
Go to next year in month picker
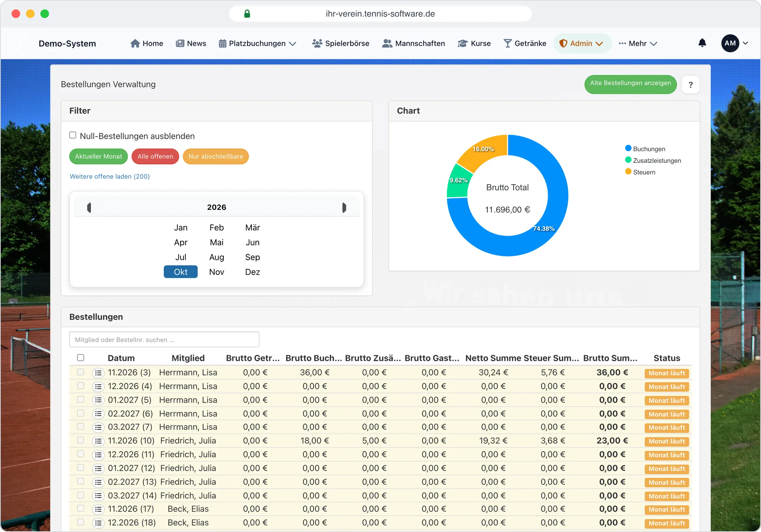click(x=344, y=207)
